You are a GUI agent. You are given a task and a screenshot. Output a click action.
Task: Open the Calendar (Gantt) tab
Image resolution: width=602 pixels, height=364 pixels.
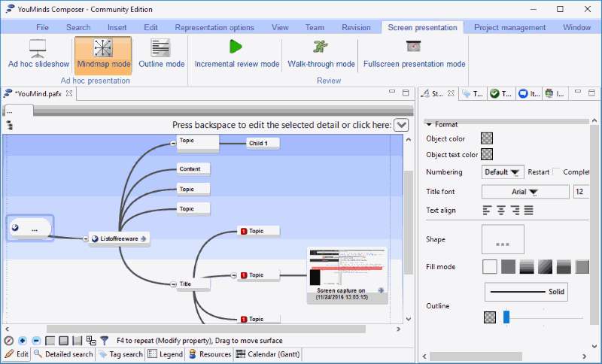[x=268, y=354]
